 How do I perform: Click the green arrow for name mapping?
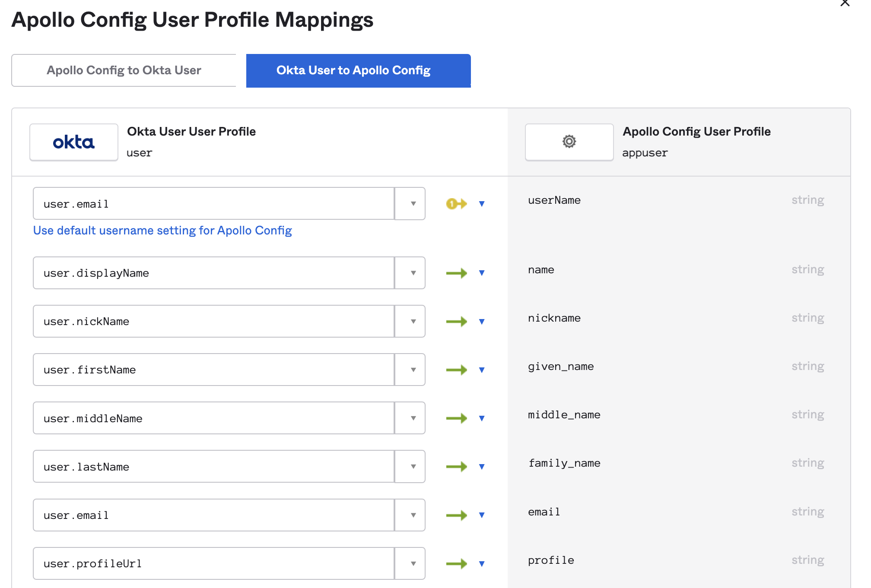456,273
